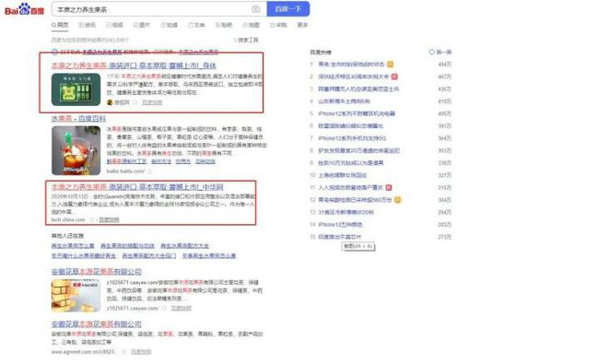Image resolution: width=599 pixels, height=364 pixels.
Task: Click red badge on second hot search item
Action: pyautogui.click(x=394, y=76)
